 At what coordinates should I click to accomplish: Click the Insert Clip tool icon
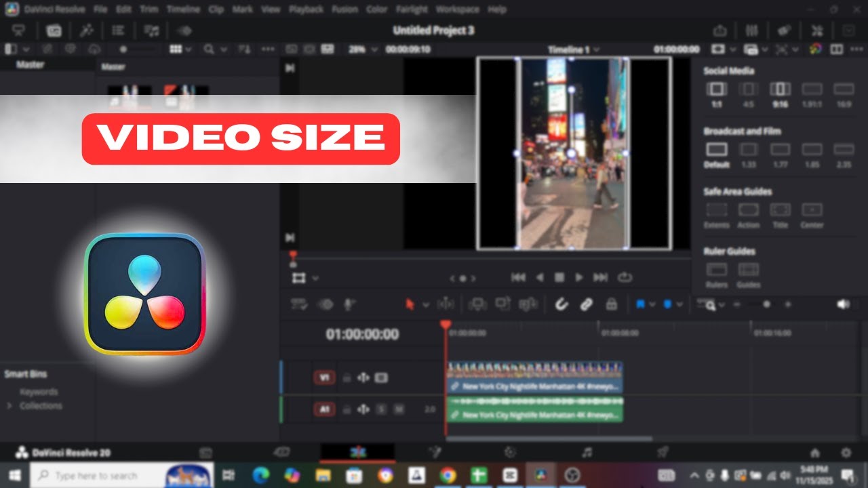pos(478,304)
